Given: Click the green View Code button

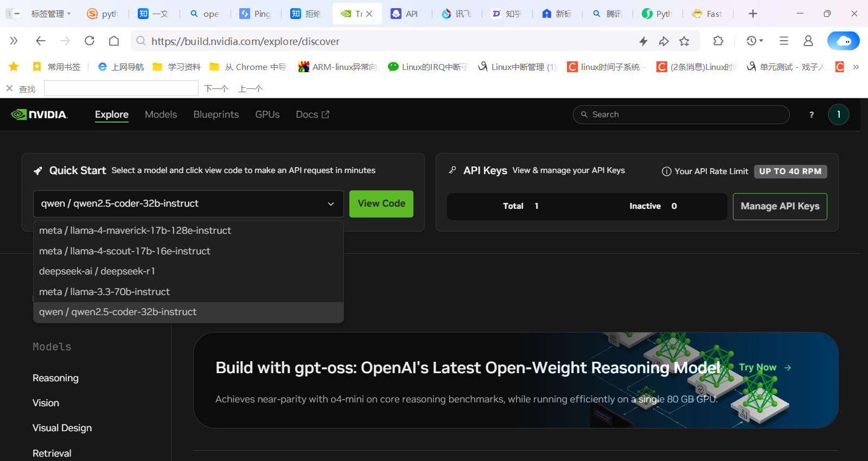Looking at the screenshot, I should [381, 204].
